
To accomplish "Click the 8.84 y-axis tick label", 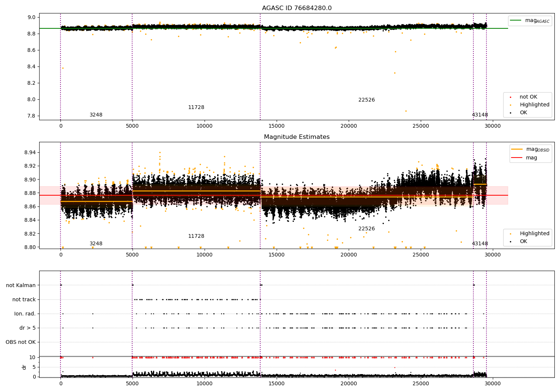I will pos(30,220).
